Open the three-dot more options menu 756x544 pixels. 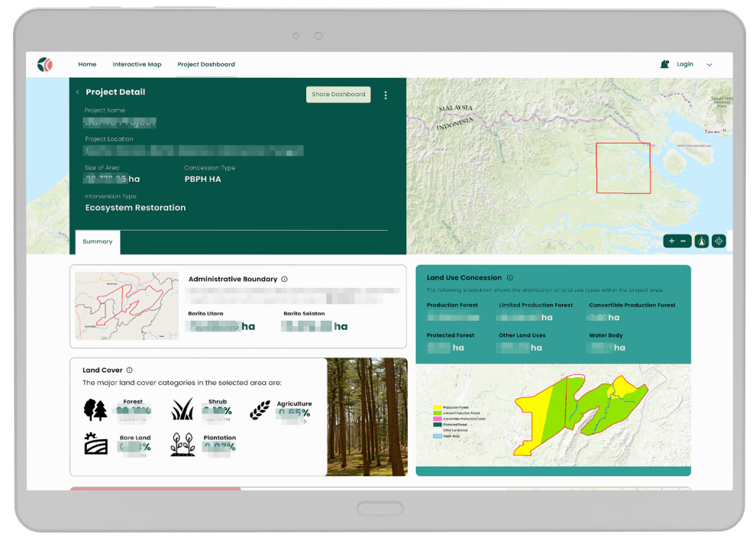[x=386, y=96]
